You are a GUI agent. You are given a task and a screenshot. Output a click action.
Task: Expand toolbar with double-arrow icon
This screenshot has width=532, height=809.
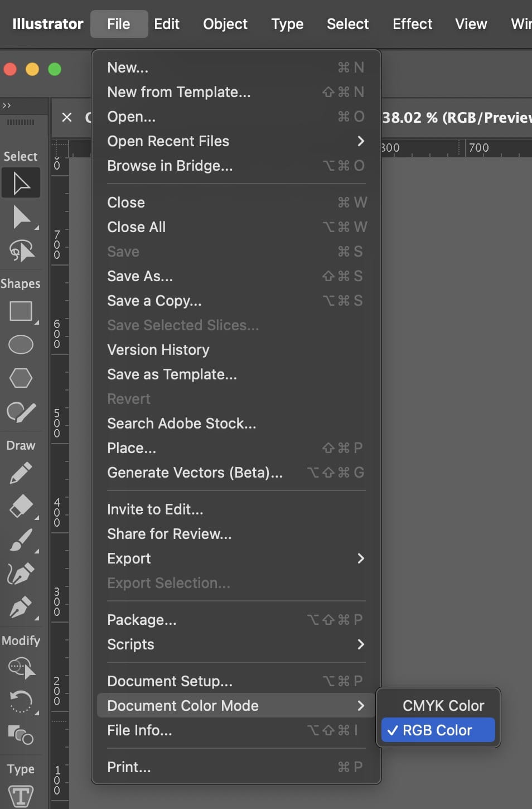pyautogui.click(x=7, y=105)
